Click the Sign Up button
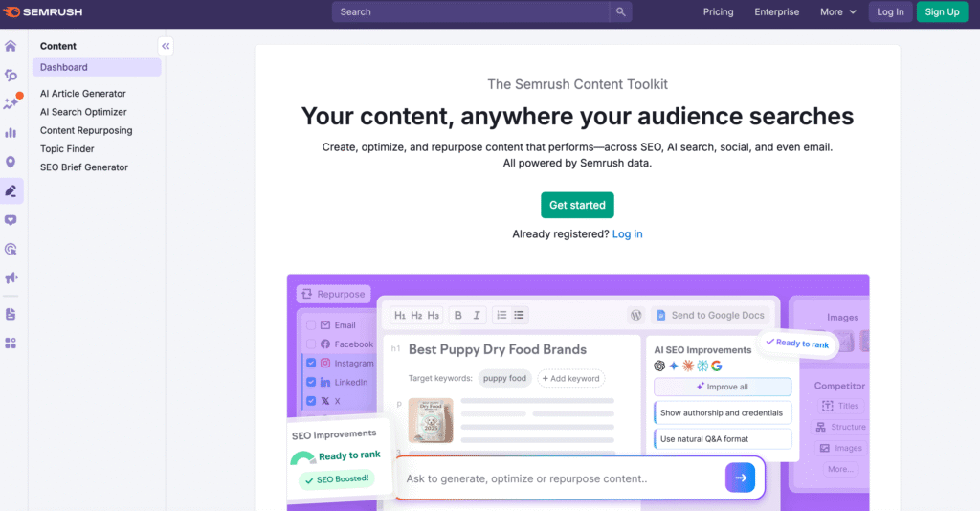 [x=942, y=11]
